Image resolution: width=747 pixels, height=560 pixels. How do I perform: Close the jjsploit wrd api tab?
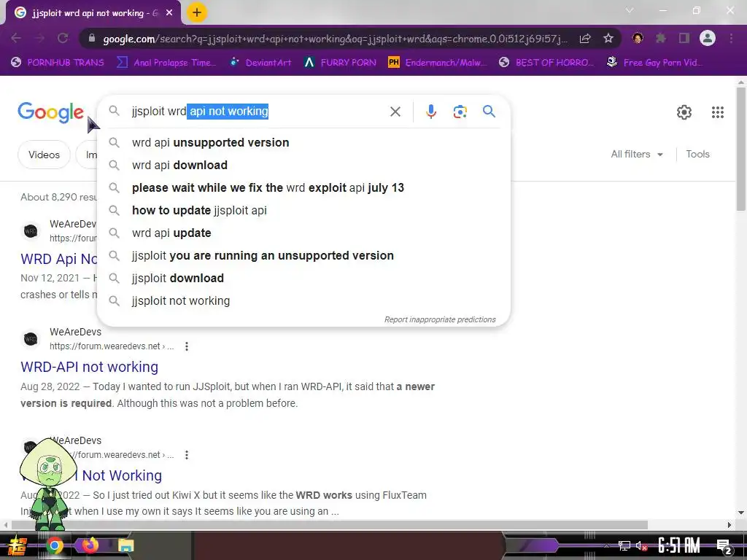(x=169, y=13)
